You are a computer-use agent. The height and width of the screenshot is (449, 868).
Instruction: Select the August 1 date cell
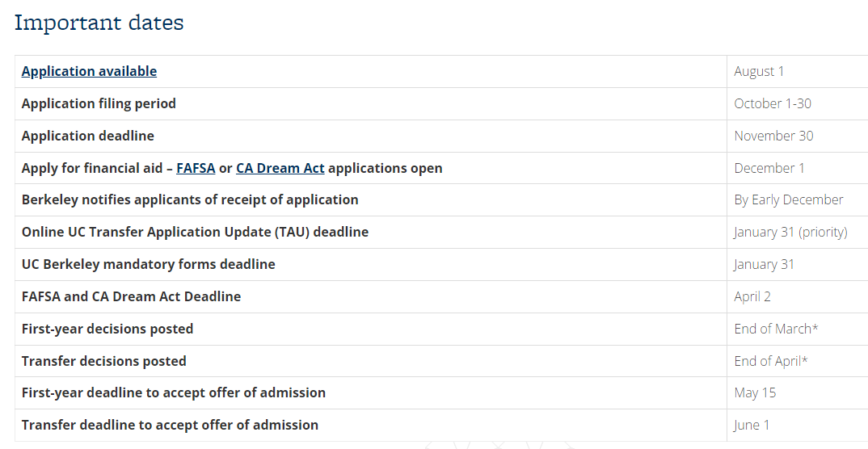(759, 71)
